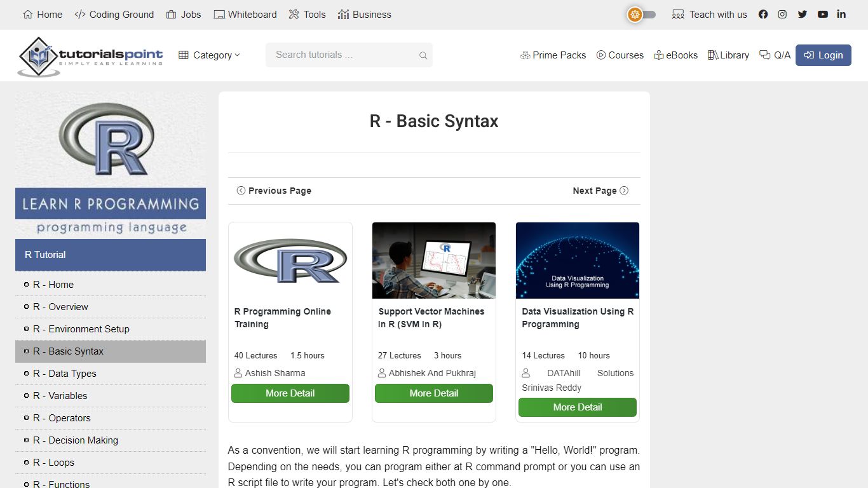868x488 pixels.
Task: Click the tutorialspoint logo
Action: (90, 56)
